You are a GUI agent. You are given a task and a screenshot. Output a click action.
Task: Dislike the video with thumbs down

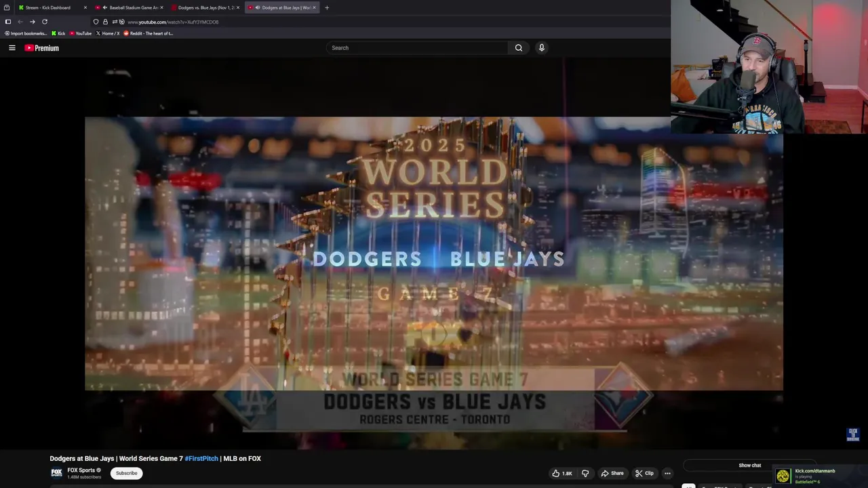585,473
